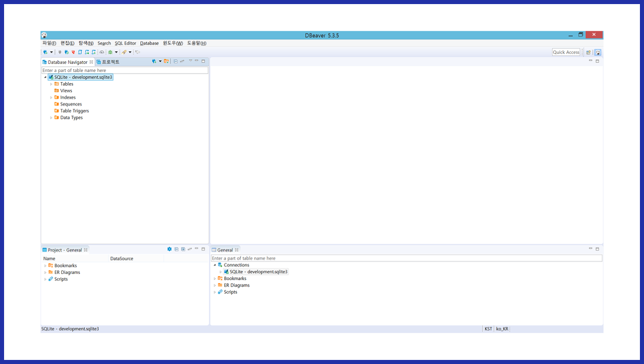Expand the Data Types folder

(51, 118)
